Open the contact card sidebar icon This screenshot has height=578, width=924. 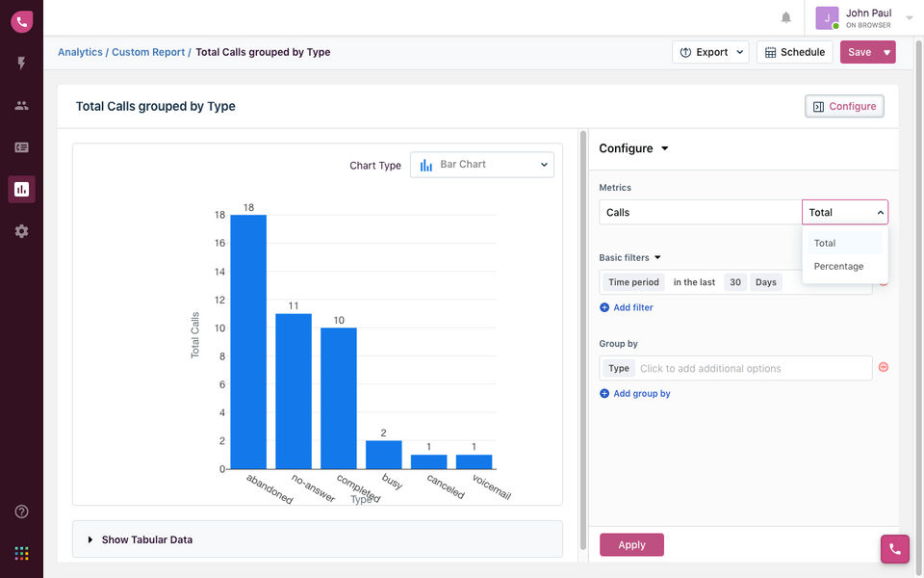pos(21,147)
